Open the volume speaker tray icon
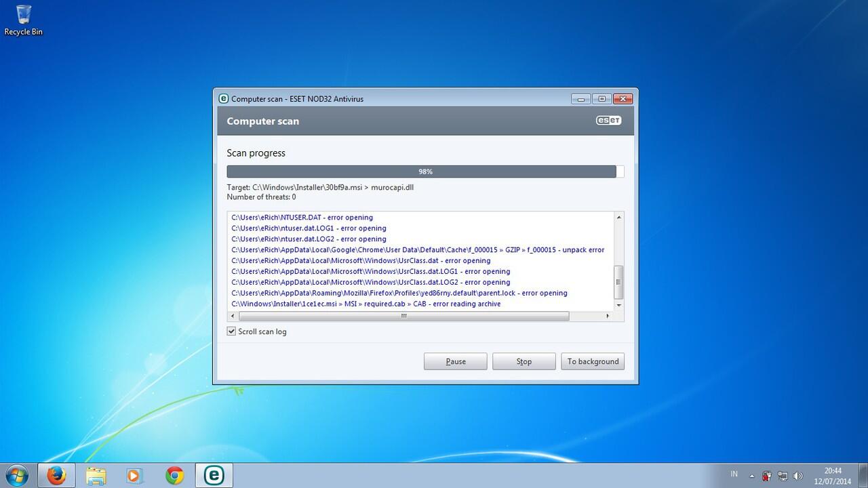This screenshot has width=868, height=488. point(797,476)
